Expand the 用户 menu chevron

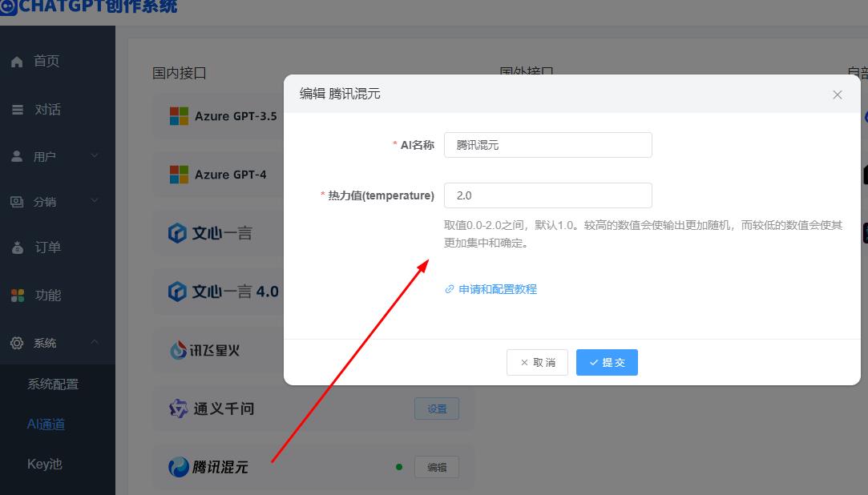[95, 156]
